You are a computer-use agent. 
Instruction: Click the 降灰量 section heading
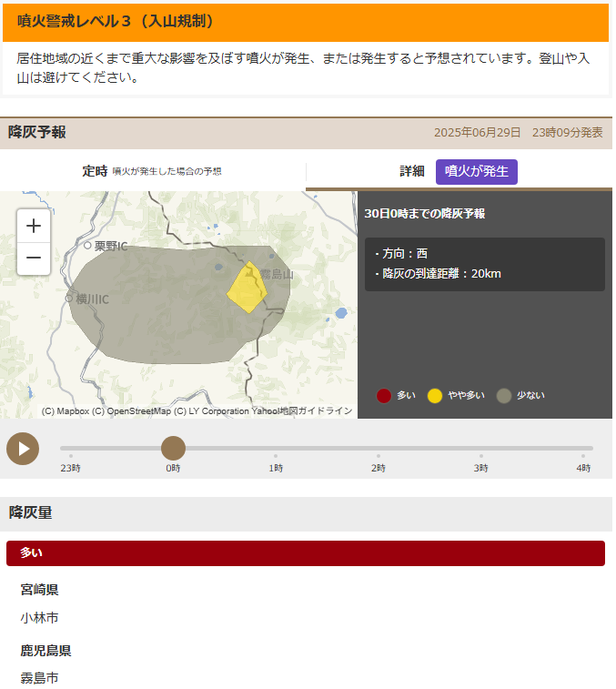click(30, 512)
